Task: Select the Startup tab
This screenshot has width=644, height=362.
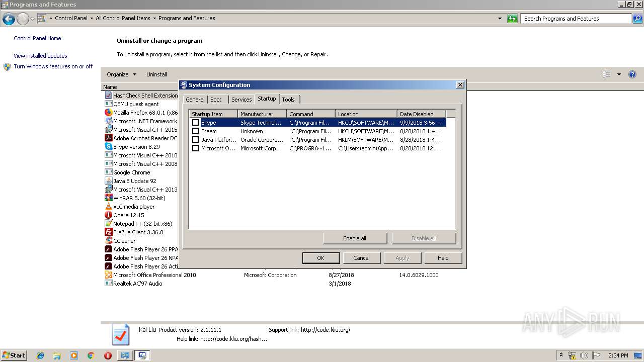Action: pos(267,99)
